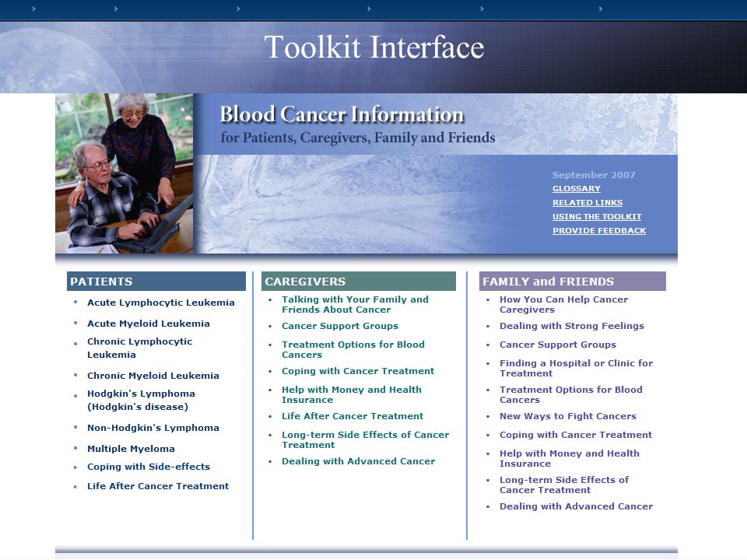Open Cancer Support Groups in Caregivers column
The width and height of the screenshot is (747, 560).
340,326
